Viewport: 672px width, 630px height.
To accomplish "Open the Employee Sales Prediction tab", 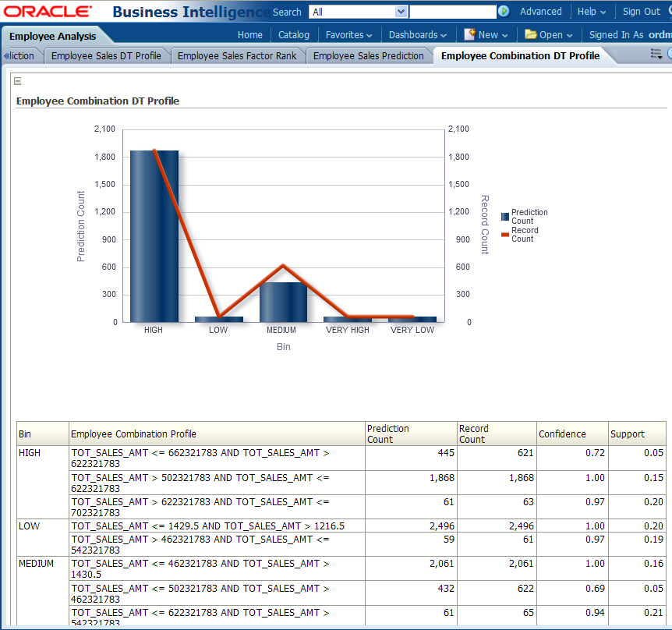I will pos(368,55).
